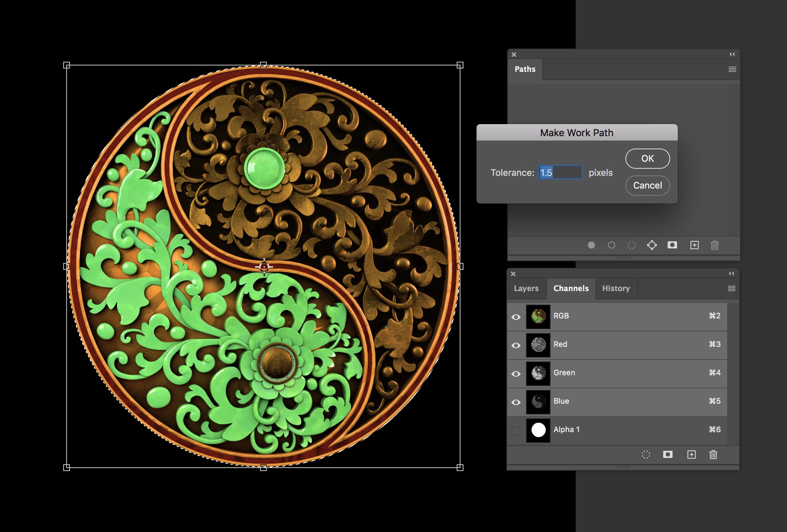Select the Green channel row label
Image resolution: width=787 pixels, height=532 pixels.
pyautogui.click(x=564, y=373)
